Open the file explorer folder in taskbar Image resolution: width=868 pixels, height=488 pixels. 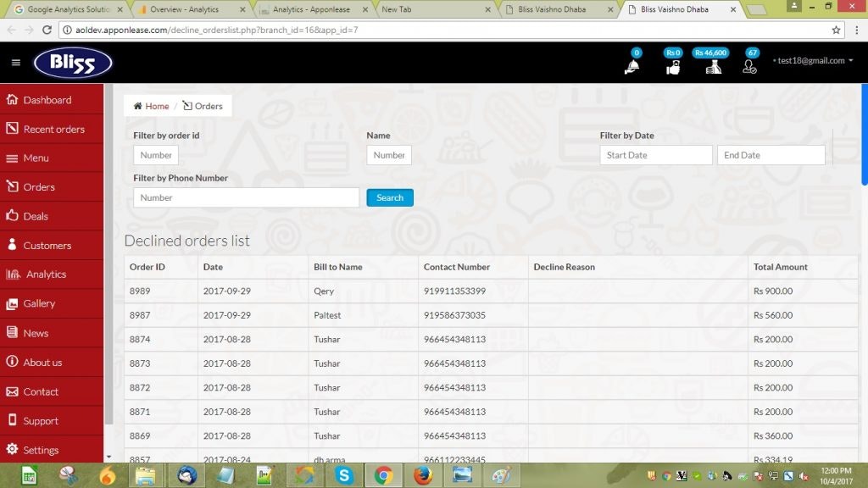click(x=146, y=475)
